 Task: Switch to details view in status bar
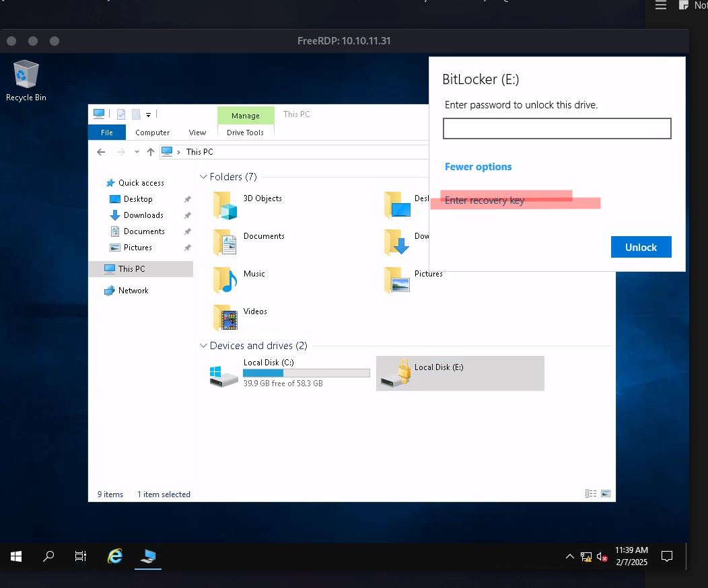591,494
